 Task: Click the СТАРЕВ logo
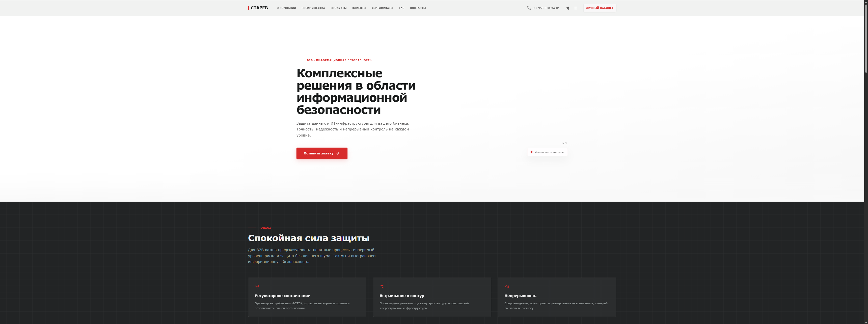pyautogui.click(x=258, y=8)
